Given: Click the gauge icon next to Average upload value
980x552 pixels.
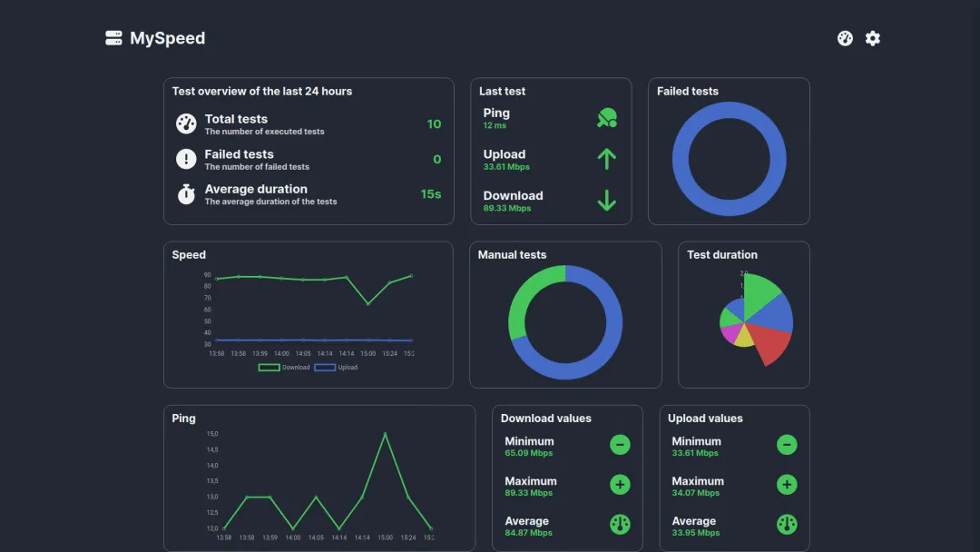Looking at the screenshot, I should coord(787,525).
